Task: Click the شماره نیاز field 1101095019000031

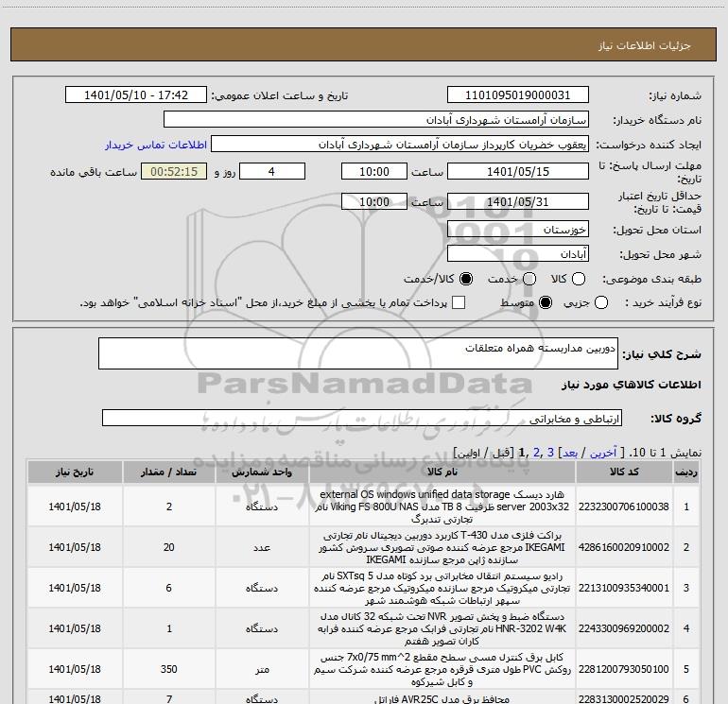Action: tap(518, 94)
